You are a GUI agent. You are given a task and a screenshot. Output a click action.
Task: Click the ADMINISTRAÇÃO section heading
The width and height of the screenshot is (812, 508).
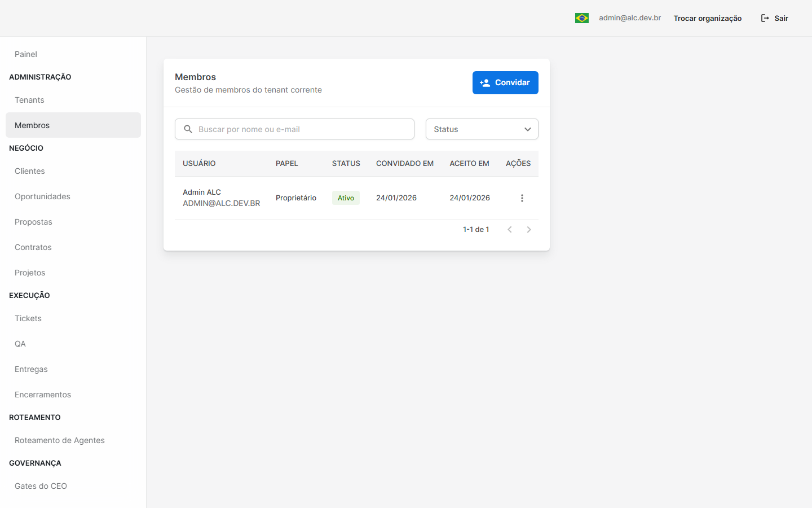[40, 77]
